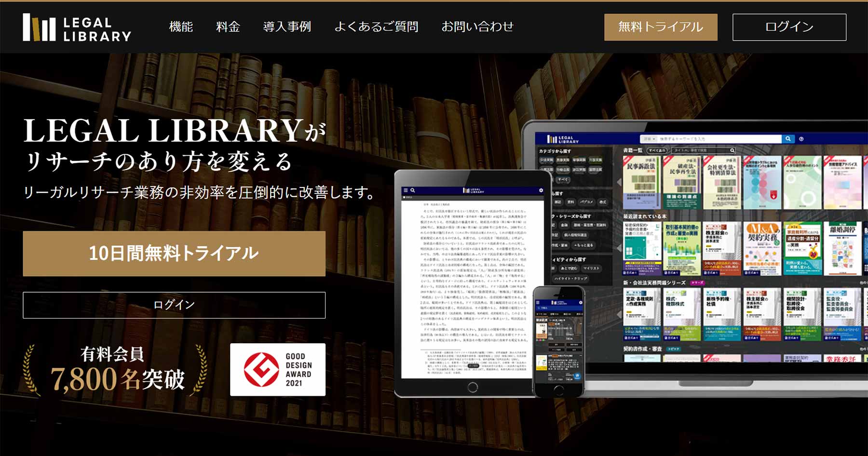
Task: Open the 料金 pricing page
Action: click(228, 27)
